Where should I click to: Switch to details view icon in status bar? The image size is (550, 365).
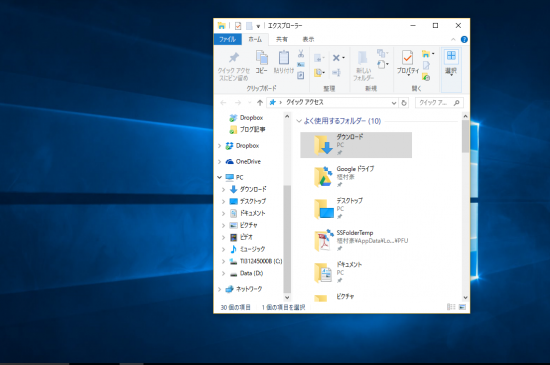coord(451,307)
